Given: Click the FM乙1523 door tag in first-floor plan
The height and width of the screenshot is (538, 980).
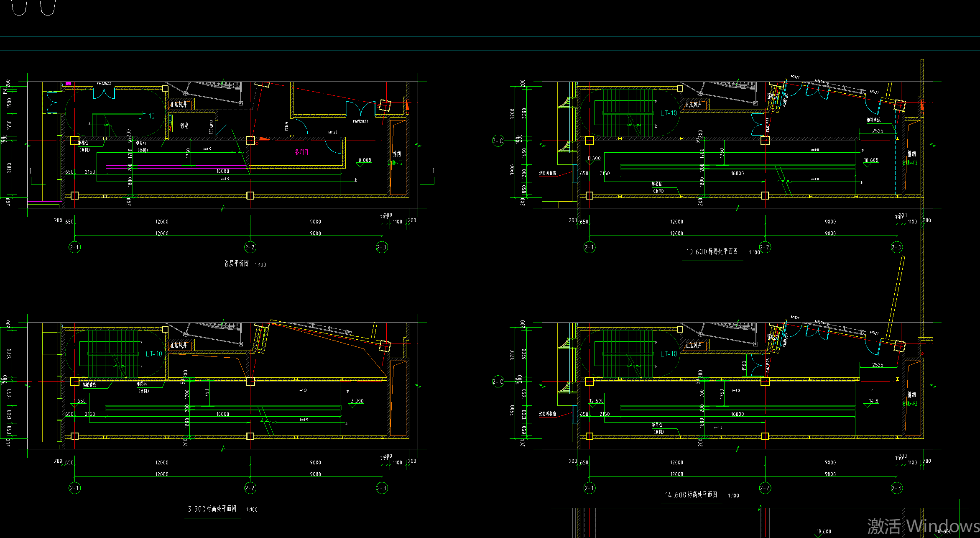Looking at the screenshot, I should 104,84.
